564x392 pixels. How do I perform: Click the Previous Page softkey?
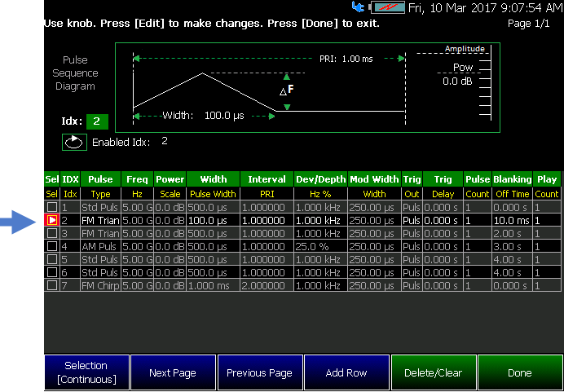(x=260, y=372)
